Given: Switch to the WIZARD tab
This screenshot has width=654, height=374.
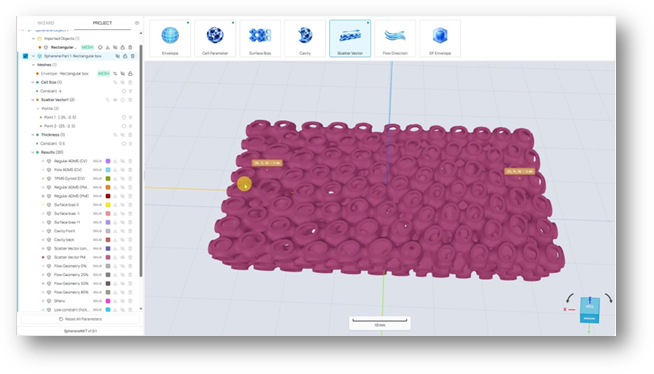Looking at the screenshot, I should tap(45, 23).
